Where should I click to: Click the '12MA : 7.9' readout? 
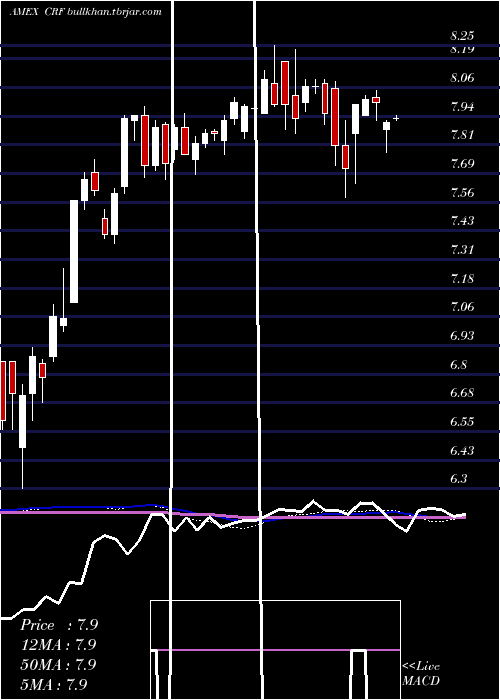tap(59, 645)
